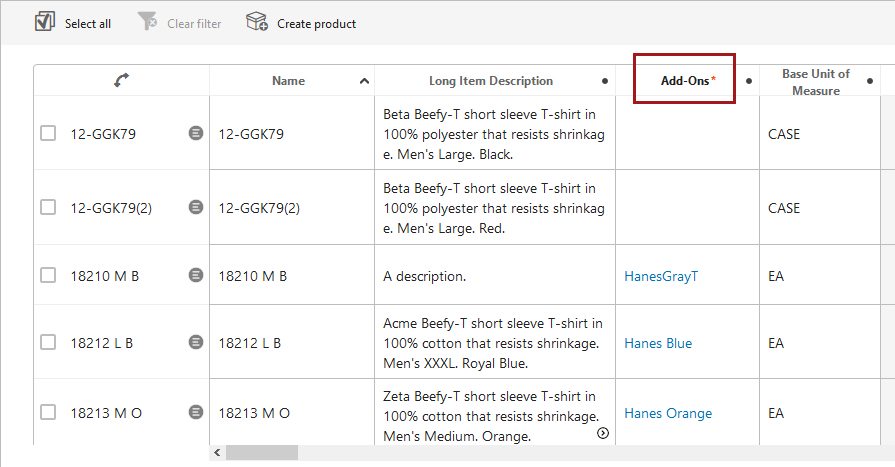Toggle sort arrow on Name column
This screenshot has height=467, width=895.
click(x=364, y=81)
